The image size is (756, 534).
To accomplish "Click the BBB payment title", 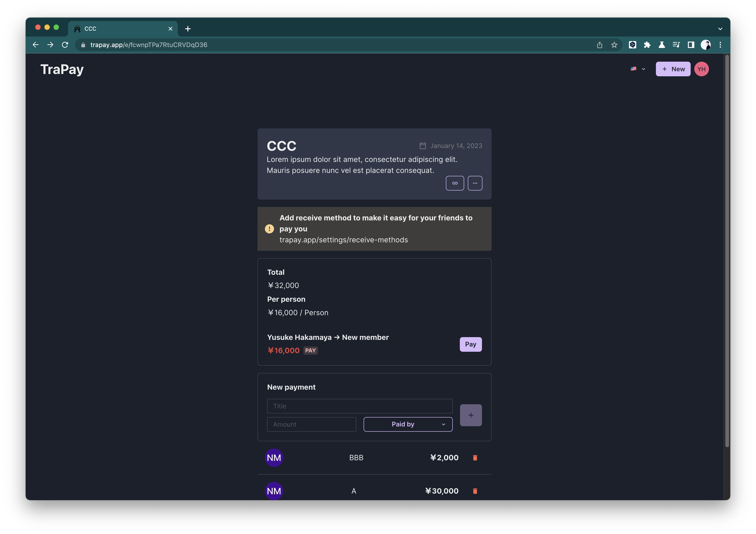I will 356,458.
